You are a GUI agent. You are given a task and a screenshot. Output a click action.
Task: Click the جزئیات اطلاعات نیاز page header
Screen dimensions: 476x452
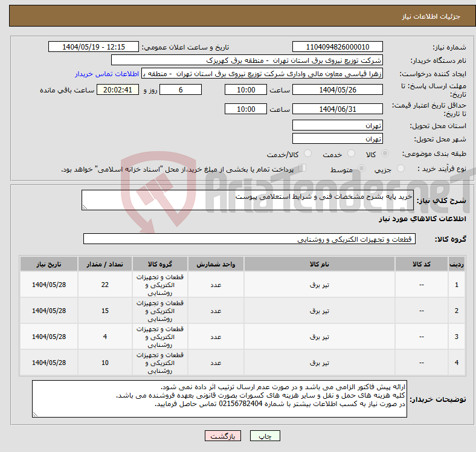tap(431, 16)
